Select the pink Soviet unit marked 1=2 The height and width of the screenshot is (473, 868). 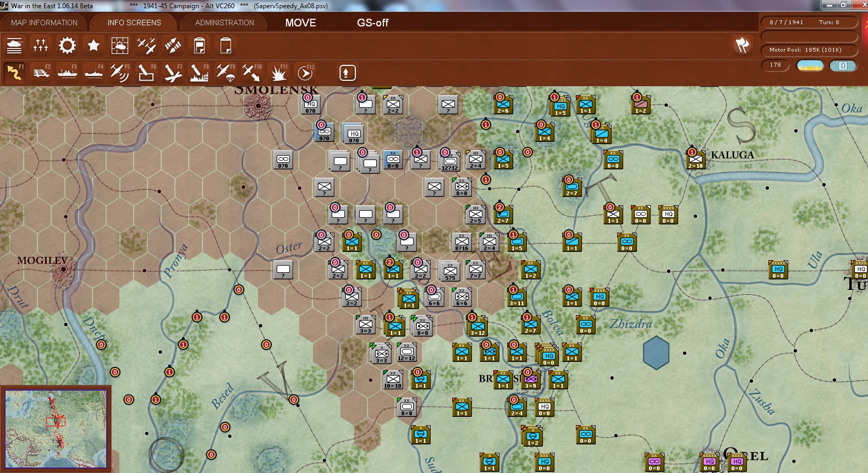(x=641, y=105)
